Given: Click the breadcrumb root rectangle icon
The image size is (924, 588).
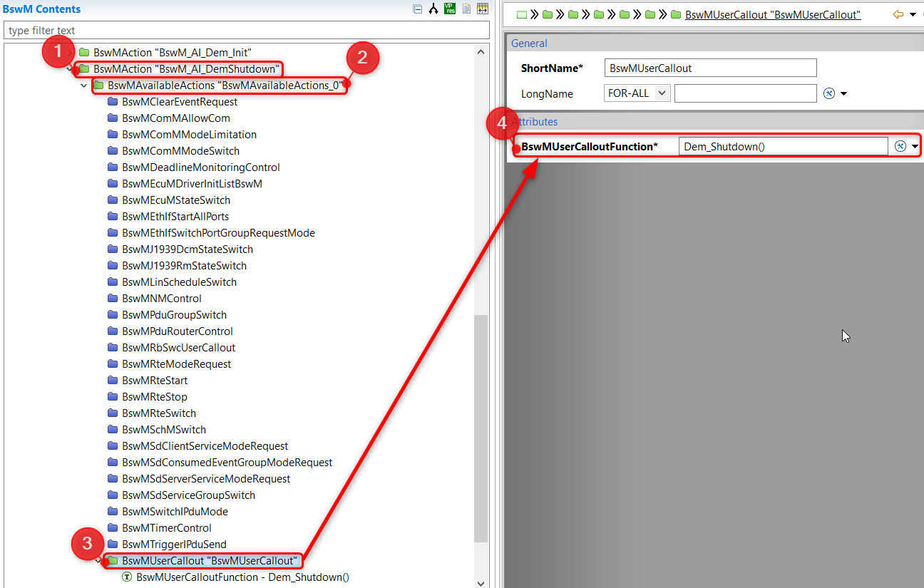Looking at the screenshot, I should pyautogui.click(x=522, y=14).
